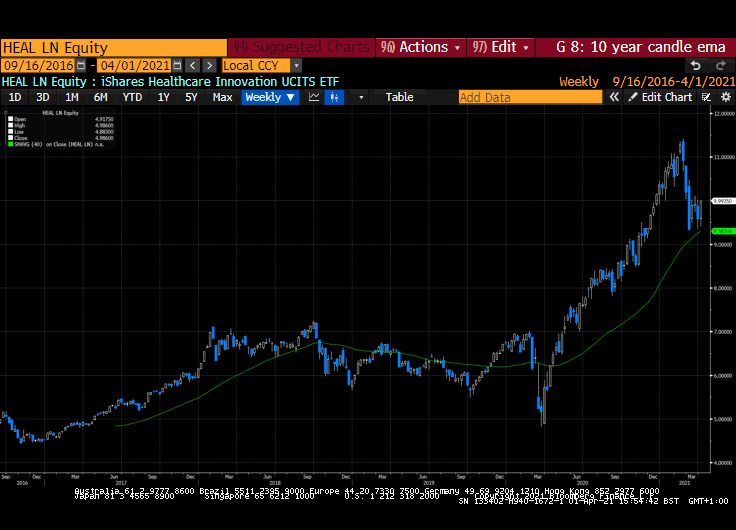The height and width of the screenshot is (530, 736).
Task: Switch to line chart icon
Action: [x=314, y=97]
